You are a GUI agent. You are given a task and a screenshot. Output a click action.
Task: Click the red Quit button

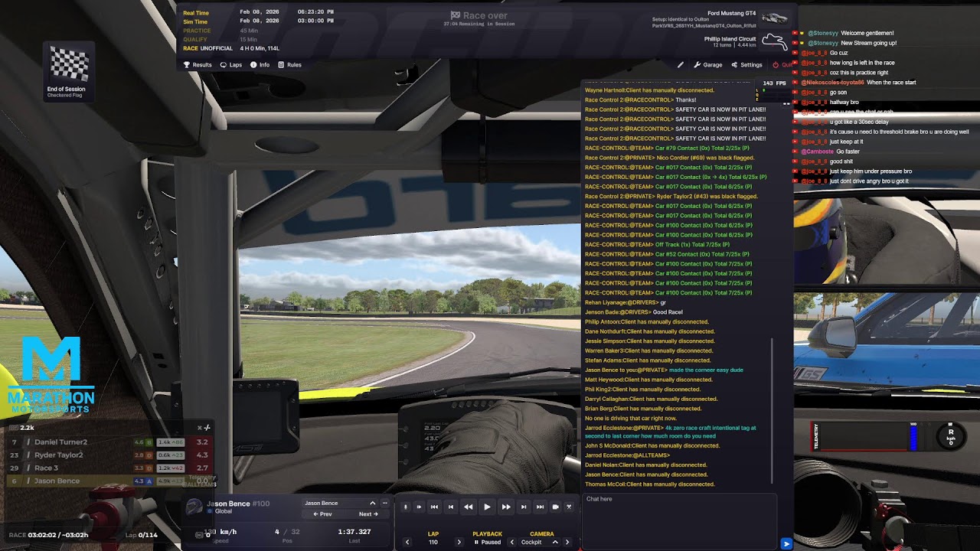[x=782, y=65]
